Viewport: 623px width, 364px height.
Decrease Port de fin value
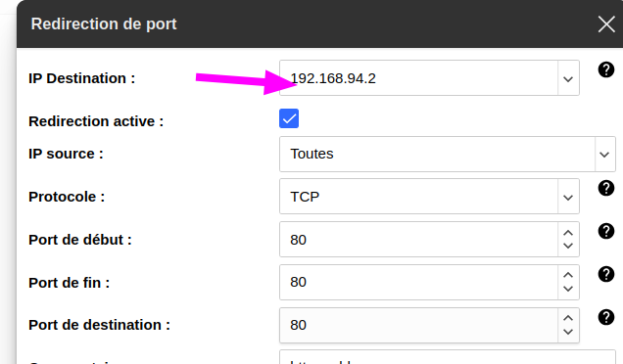click(x=568, y=289)
